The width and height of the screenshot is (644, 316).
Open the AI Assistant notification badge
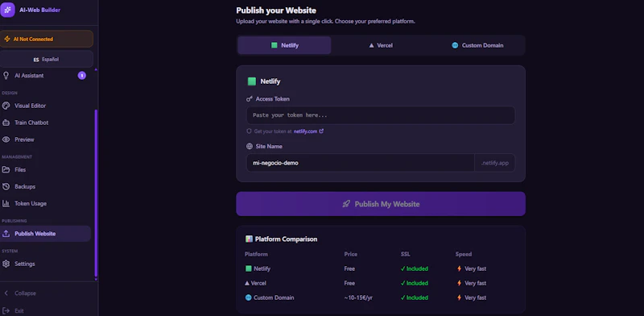coord(82,75)
